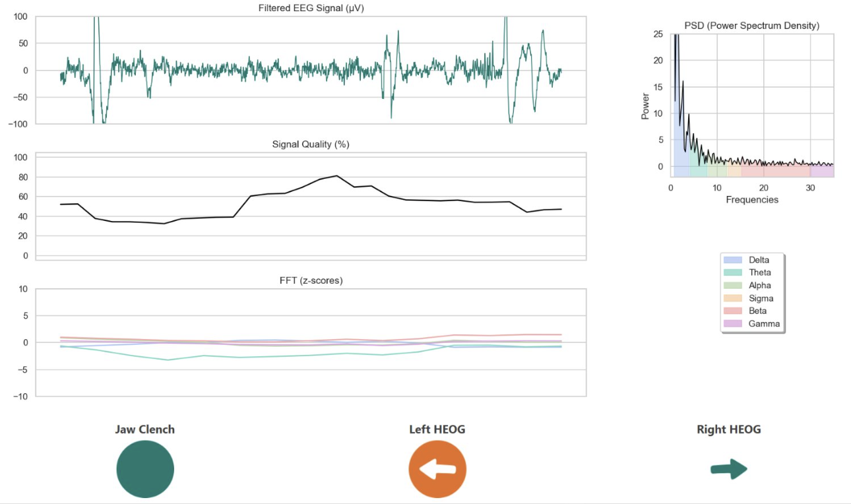Click the Delta color swatch in legend
This screenshot has width=851, height=504.
(733, 260)
